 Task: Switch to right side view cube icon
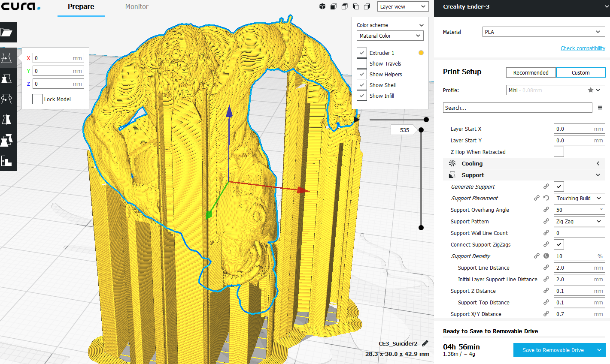367,6
